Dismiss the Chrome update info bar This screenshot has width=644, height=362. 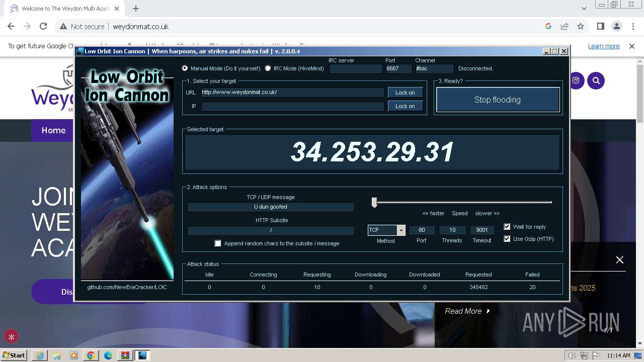tap(632, 46)
